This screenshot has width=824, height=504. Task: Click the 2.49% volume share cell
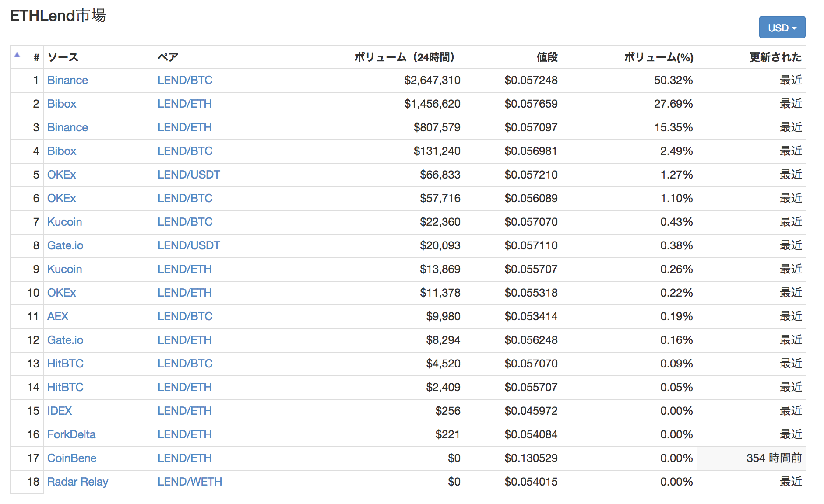coord(676,151)
